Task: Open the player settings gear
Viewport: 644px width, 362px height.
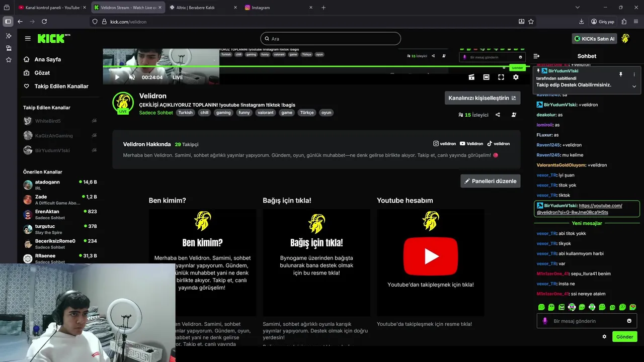Action: pos(516,77)
